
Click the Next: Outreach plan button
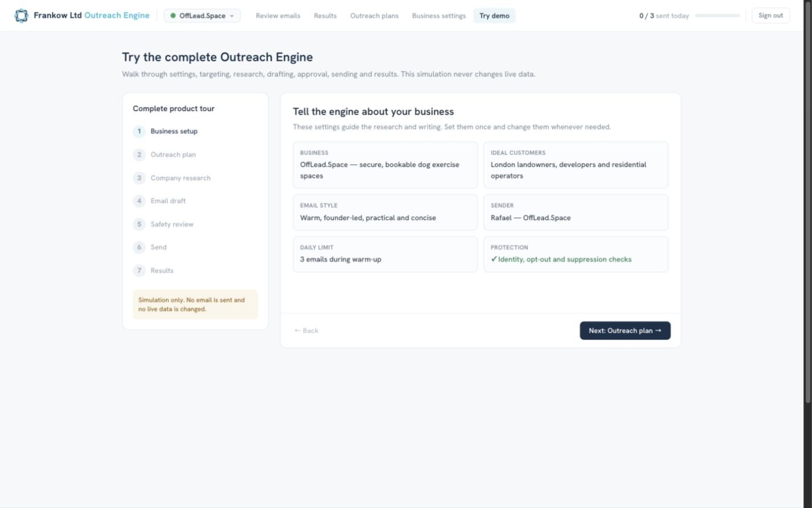[x=625, y=331]
